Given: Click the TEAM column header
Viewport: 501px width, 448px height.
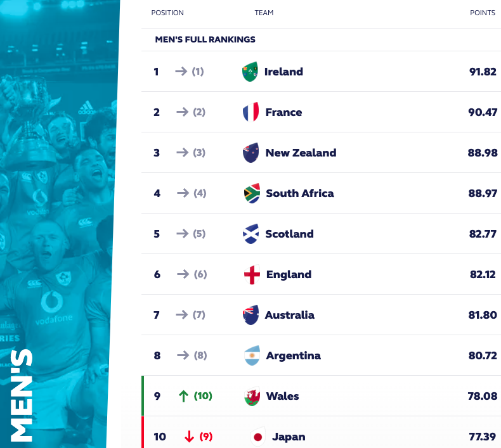Looking at the screenshot, I should (x=264, y=13).
